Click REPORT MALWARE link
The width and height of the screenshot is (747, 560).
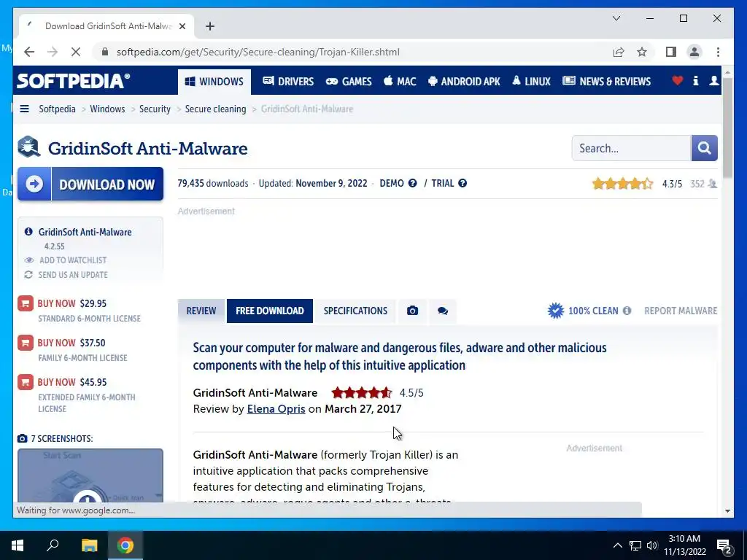click(x=681, y=311)
